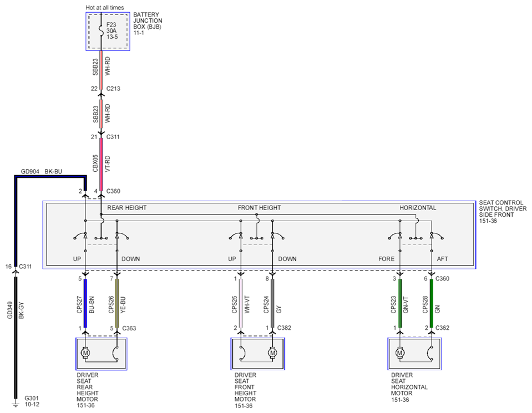The image size is (532, 413).
Task: Click the yellow CPS26 wire segment
Action: point(117,303)
